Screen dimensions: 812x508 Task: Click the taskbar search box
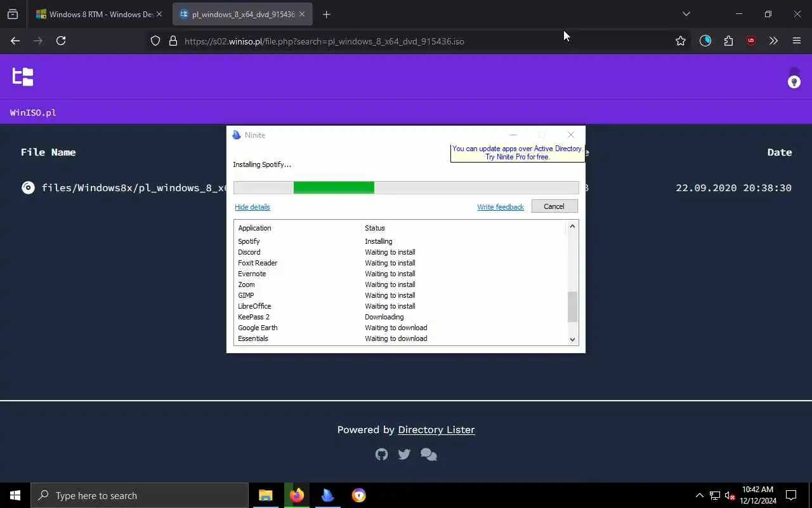tap(140, 495)
